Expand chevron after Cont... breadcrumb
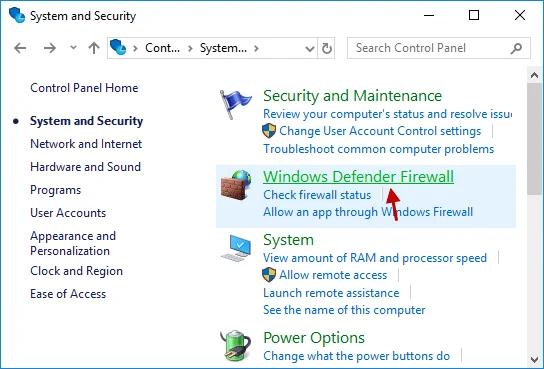The width and height of the screenshot is (544, 369). click(190, 48)
